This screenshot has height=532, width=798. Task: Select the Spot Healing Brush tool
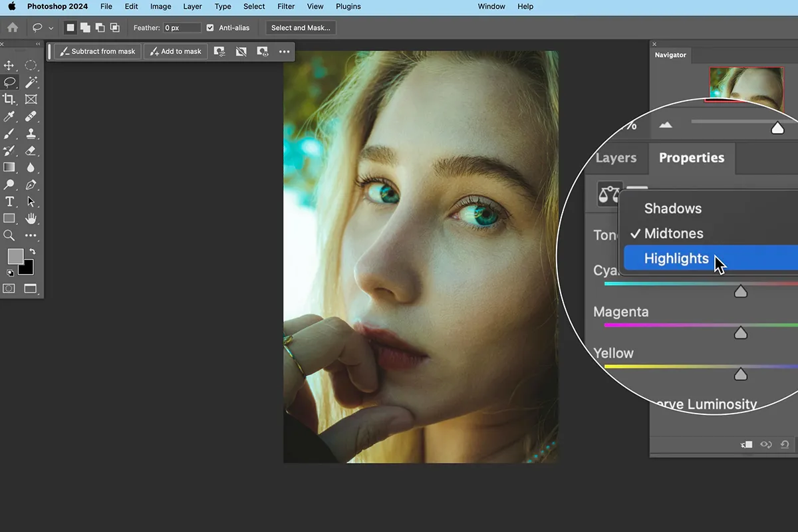31,116
